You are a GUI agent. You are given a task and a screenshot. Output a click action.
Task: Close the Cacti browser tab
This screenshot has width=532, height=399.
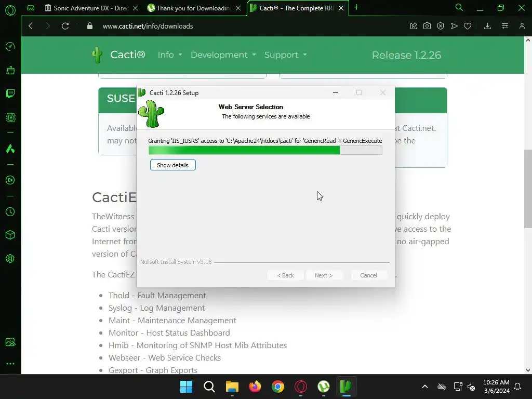click(341, 8)
